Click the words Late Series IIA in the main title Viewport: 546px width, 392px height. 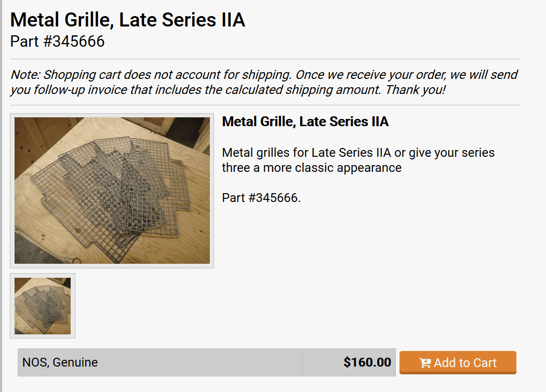click(x=182, y=20)
